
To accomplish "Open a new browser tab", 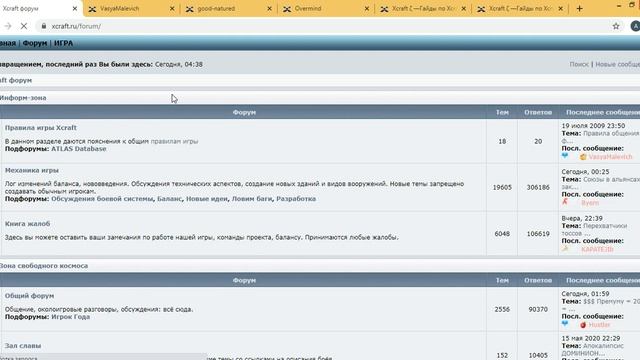I will point(579,9).
